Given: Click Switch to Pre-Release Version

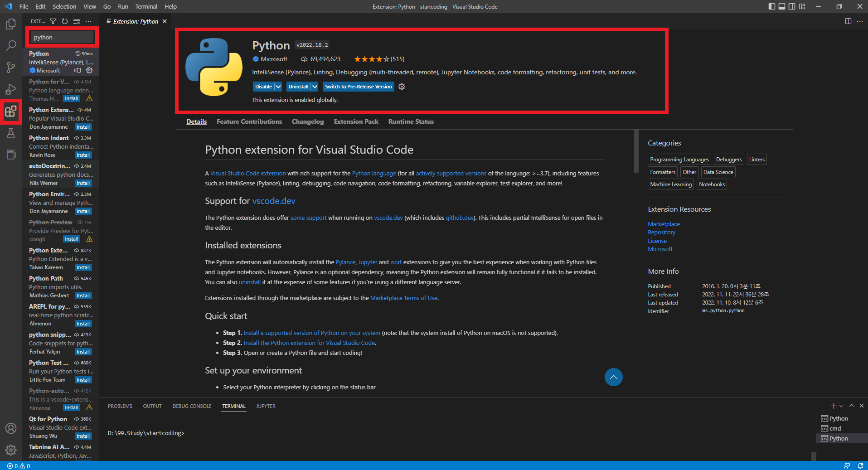Looking at the screenshot, I should [358, 87].
